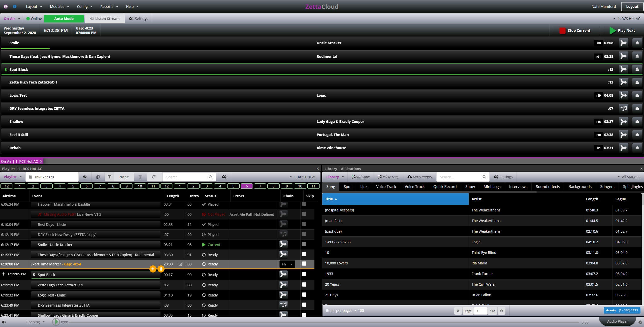Open the On-Air dropdown
644x327 pixels.
(12, 19)
